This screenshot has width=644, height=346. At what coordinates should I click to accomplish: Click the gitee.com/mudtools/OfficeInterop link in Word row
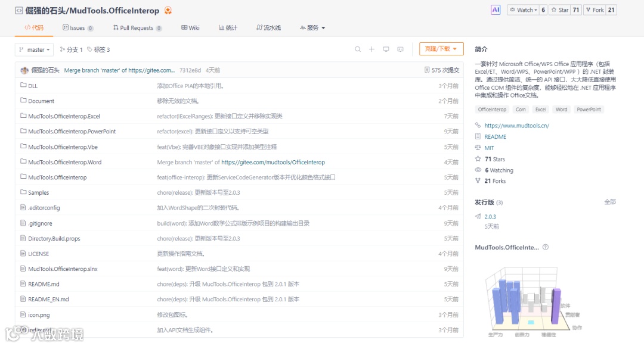click(273, 162)
